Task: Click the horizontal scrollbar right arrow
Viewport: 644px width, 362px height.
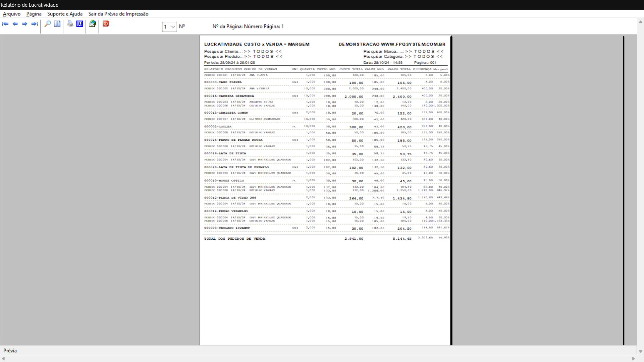Action: 634,359
